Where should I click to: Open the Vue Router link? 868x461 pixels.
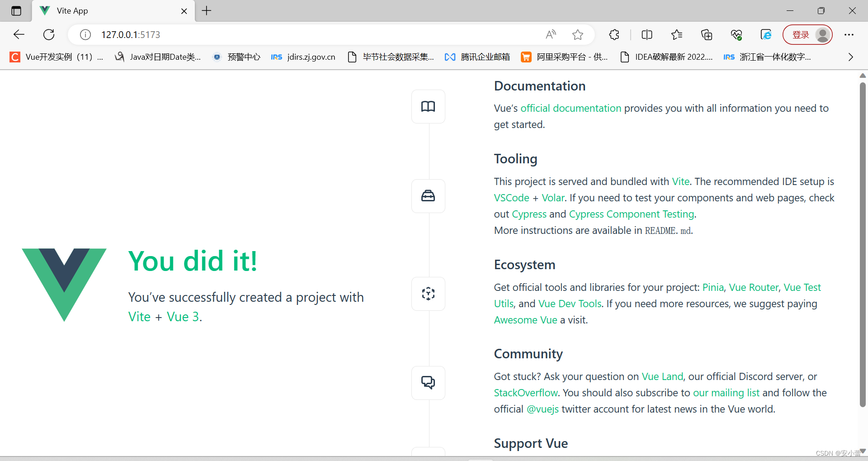(x=754, y=287)
